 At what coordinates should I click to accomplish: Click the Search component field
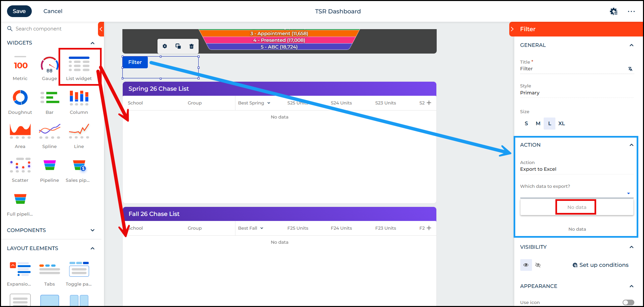coord(53,29)
